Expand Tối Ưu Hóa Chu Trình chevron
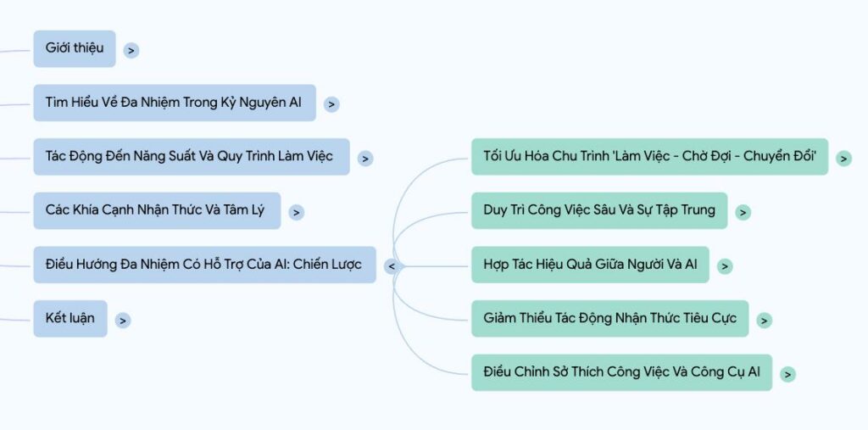 click(x=843, y=159)
